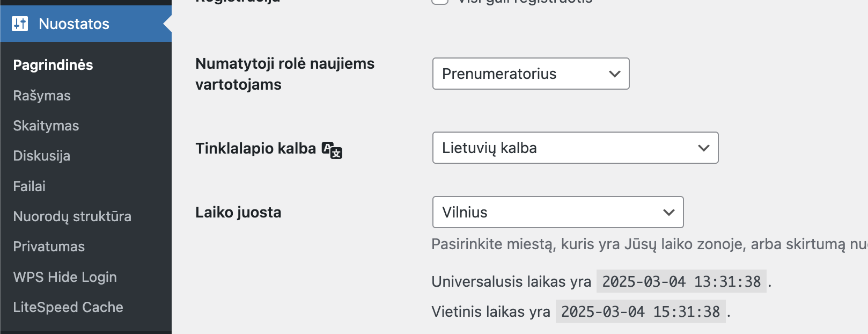Click the Laiko juosta label

[x=238, y=212]
